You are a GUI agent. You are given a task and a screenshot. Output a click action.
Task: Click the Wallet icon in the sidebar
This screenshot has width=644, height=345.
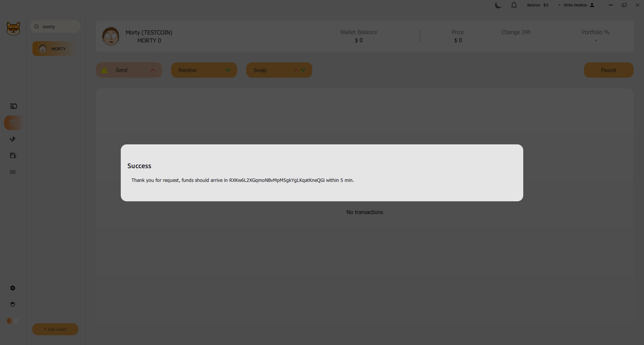click(x=13, y=123)
